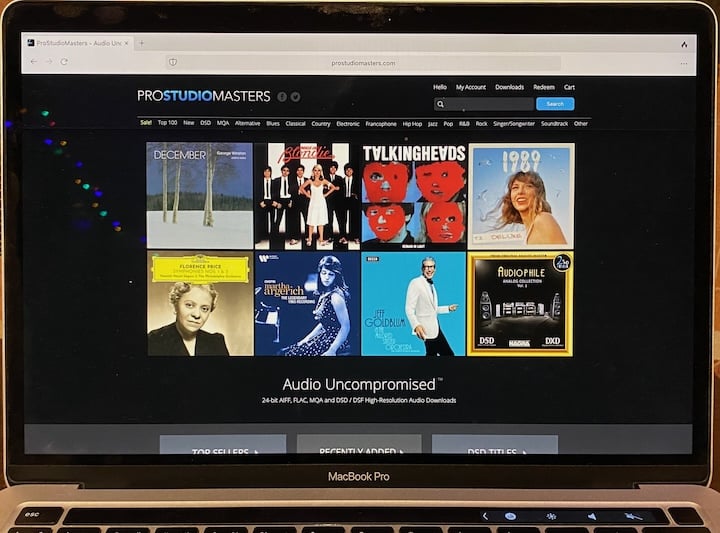Select the Rock genre
The image size is (720, 533).
pyautogui.click(x=482, y=123)
